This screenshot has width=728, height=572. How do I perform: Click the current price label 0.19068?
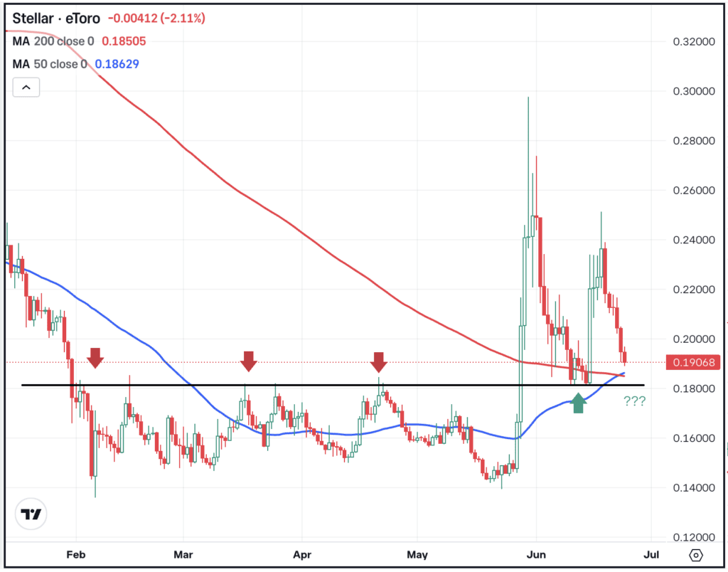(693, 362)
